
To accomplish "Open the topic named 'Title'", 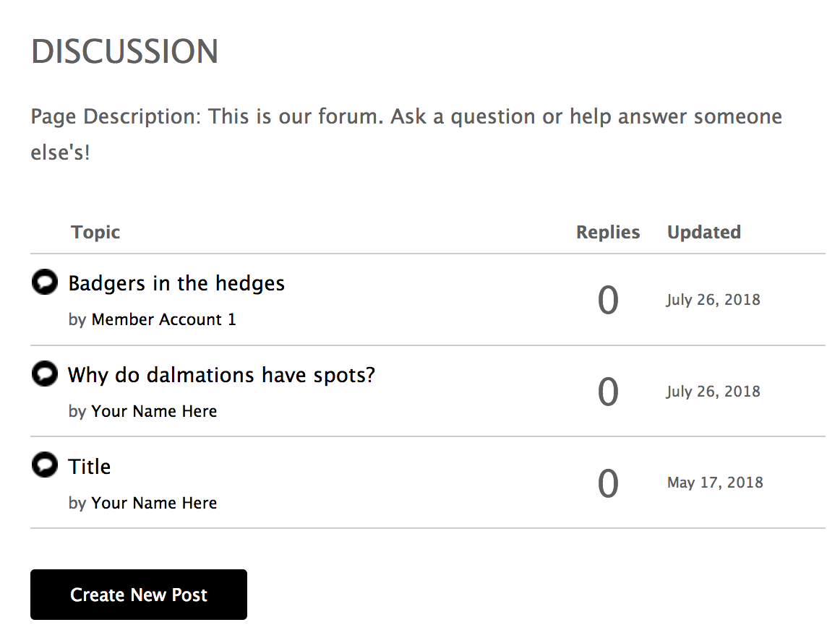I will pyautogui.click(x=90, y=467).
